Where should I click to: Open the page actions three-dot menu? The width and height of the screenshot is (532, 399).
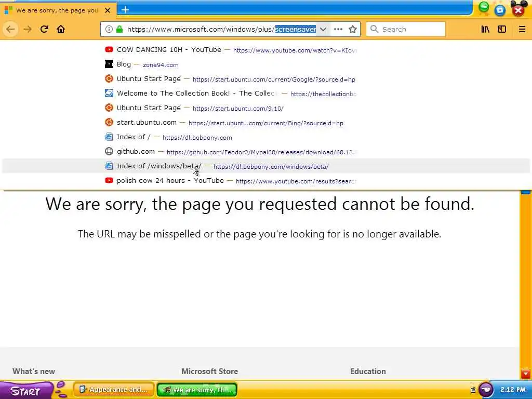pos(338,29)
